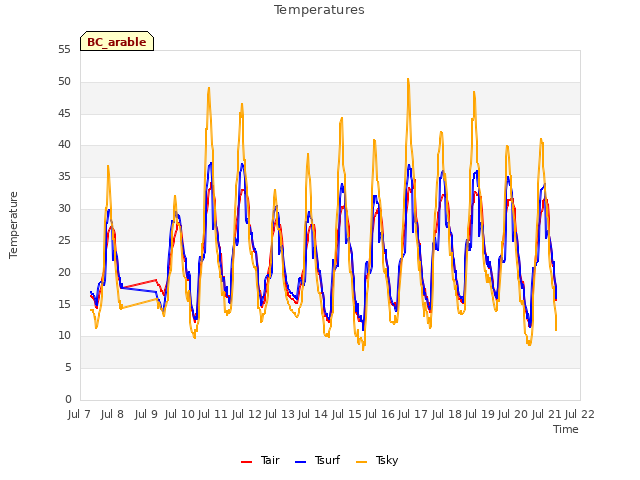Click the Jul 17 axis tick label
This screenshot has width=640, height=480.
(x=413, y=414)
